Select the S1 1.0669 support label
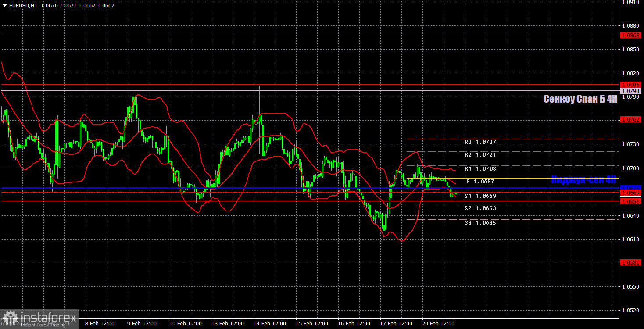The height and width of the screenshot is (329, 644). [x=480, y=196]
